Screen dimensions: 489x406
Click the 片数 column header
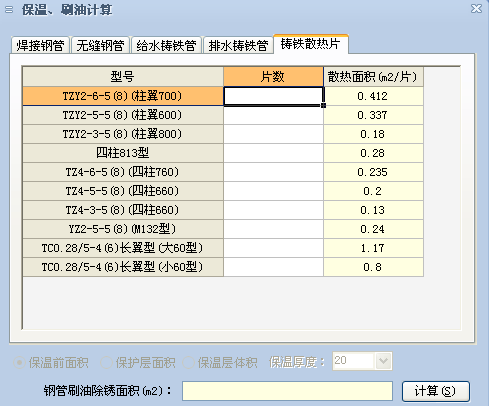pyautogui.click(x=273, y=77)
